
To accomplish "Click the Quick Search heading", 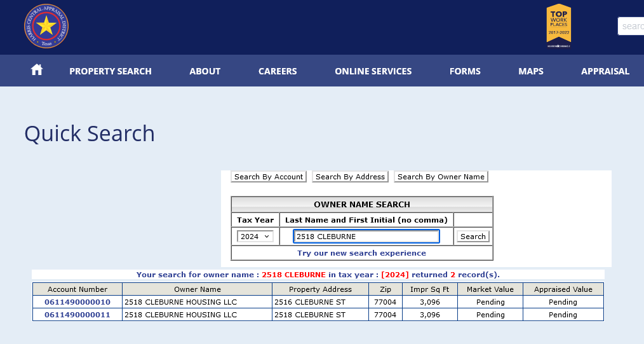I will tap(90, 134).
